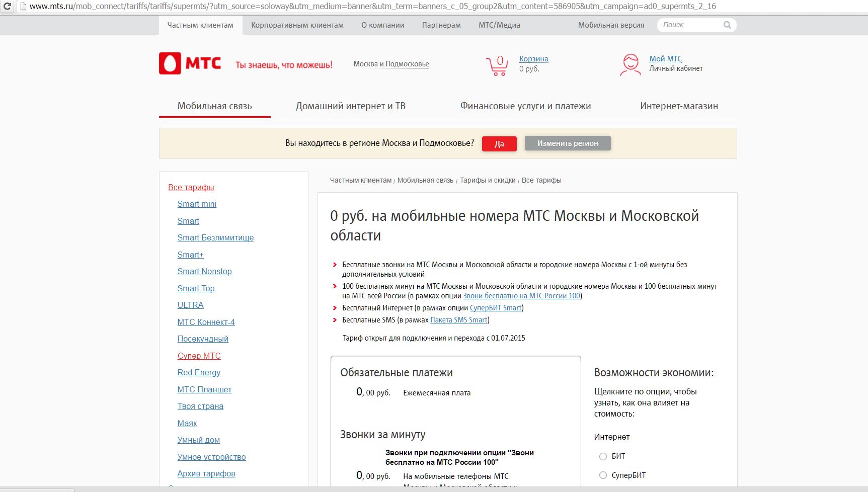Click the Ежемесячная плата label
Screen dimensions: 868x492
tap(437, 393)
